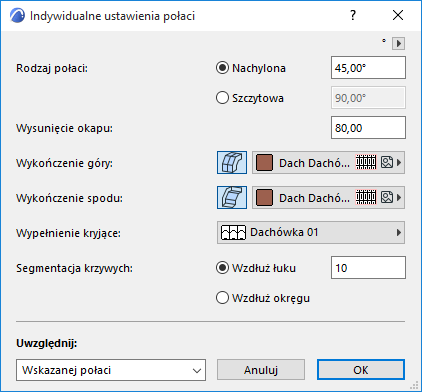Click the Dach Dachó... top surface name

(x=314, y=163)
